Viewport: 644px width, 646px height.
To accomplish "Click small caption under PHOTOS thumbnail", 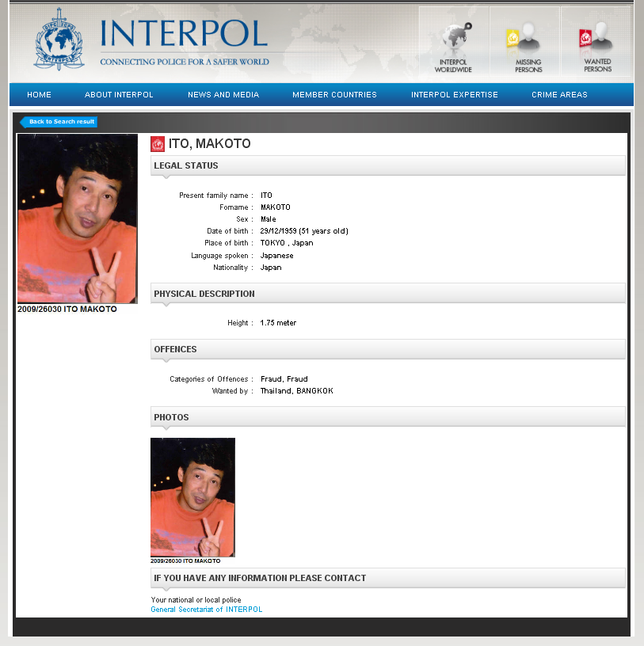I will 185,561.
